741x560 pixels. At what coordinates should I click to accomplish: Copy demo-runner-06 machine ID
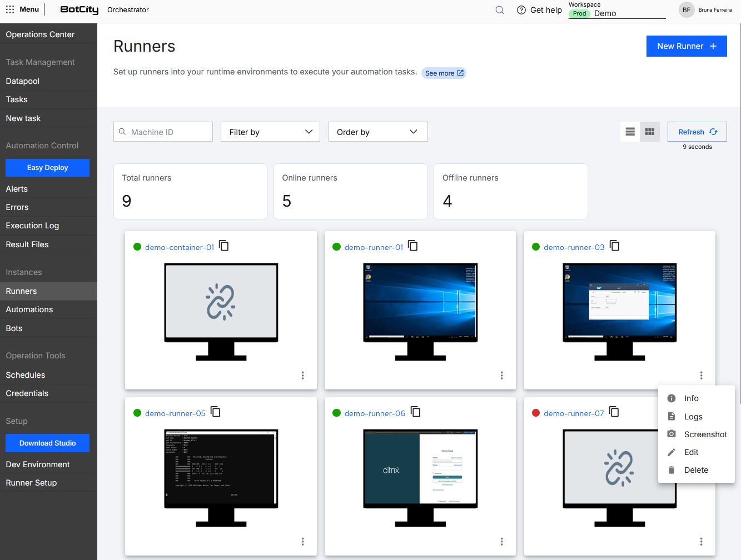(x=415, y=412)
